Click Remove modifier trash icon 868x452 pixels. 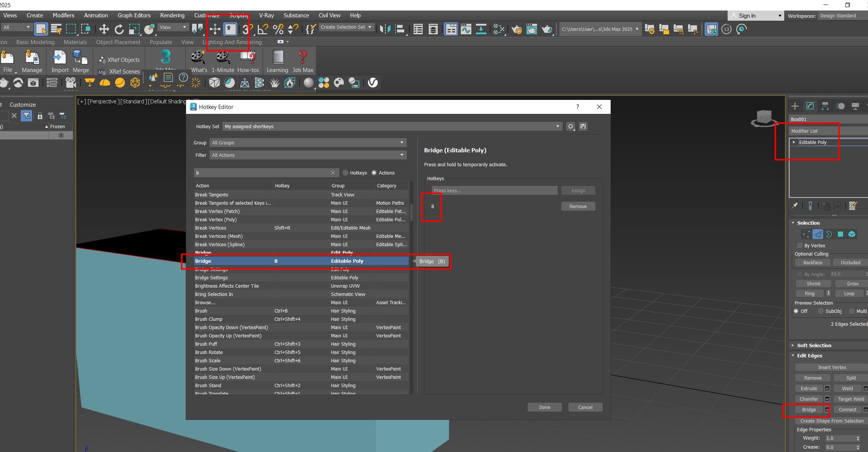[x=837, y=206]
